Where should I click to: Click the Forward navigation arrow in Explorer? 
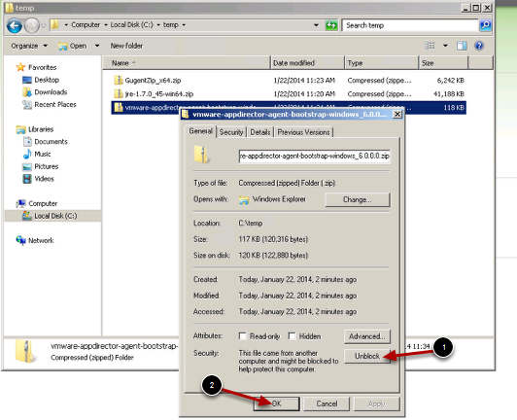point(32,25)
